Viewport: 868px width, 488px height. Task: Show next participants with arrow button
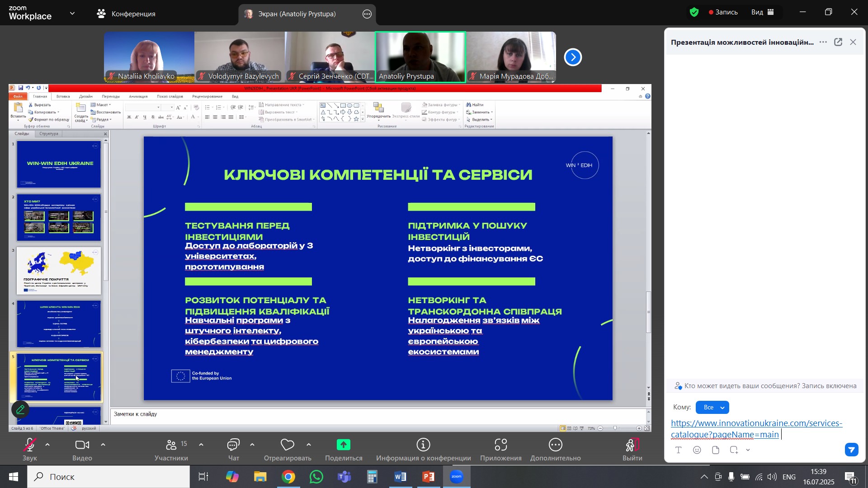[573, 57]
